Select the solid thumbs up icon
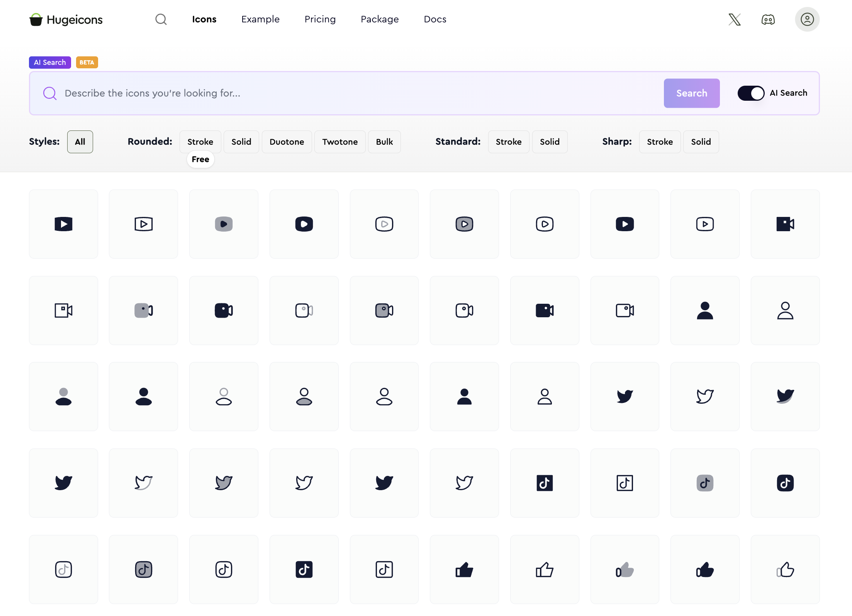 pyautogui.click(x=464, y=569)
